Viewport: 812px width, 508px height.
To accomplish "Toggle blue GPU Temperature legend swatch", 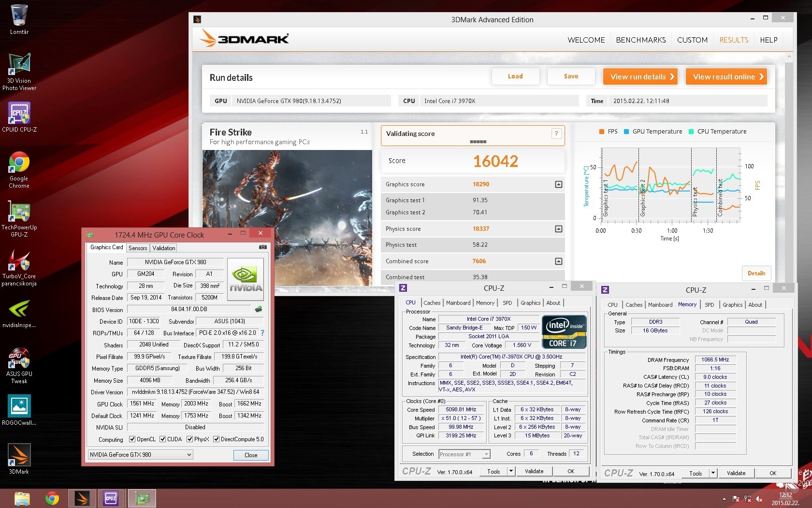I will (626, 132).
